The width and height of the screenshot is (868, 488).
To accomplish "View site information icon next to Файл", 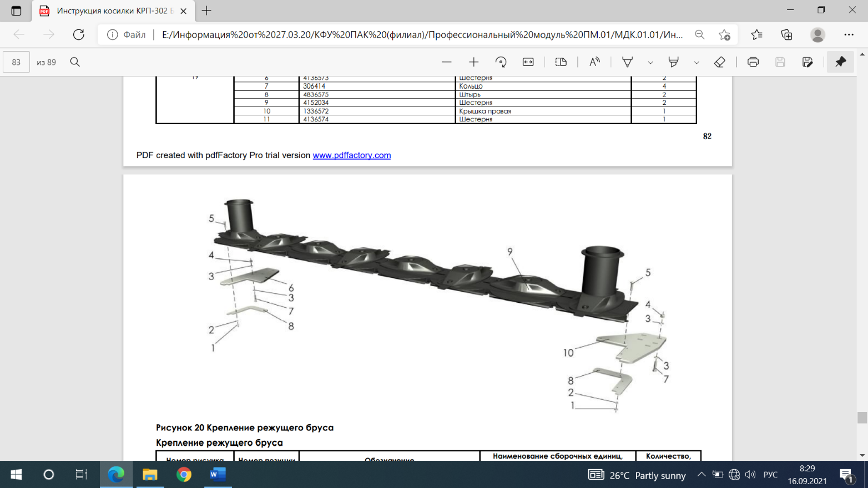I will (x=112, y=34).
